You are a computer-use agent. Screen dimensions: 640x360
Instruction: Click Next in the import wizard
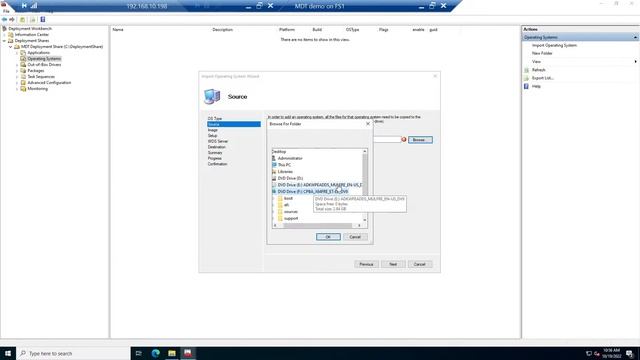click(x=393, y=264)
